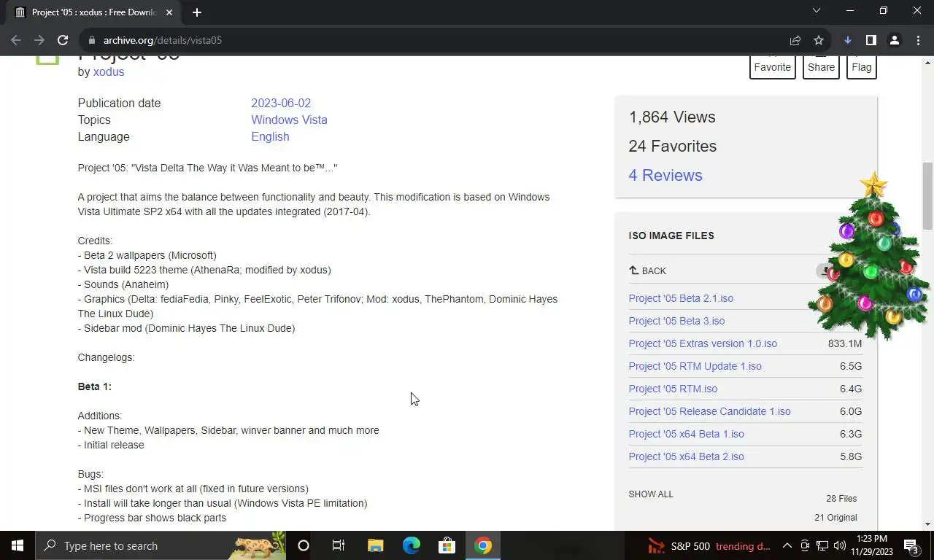Viewport: 934px width, 560px height.
Task: Click the Christmas tree desktop gadget
Action: pyautogui.click(x=868, y=257)
